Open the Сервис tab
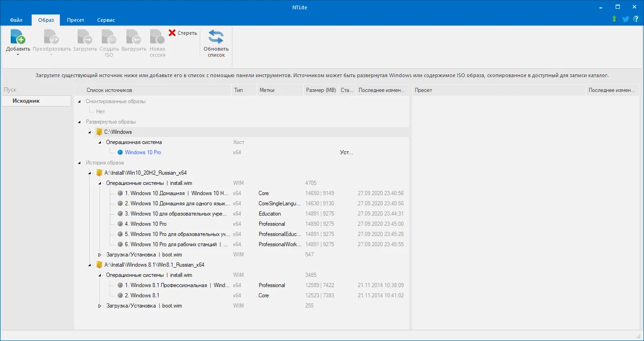Screen dimensions: 644x341 [x=106, y=20]
